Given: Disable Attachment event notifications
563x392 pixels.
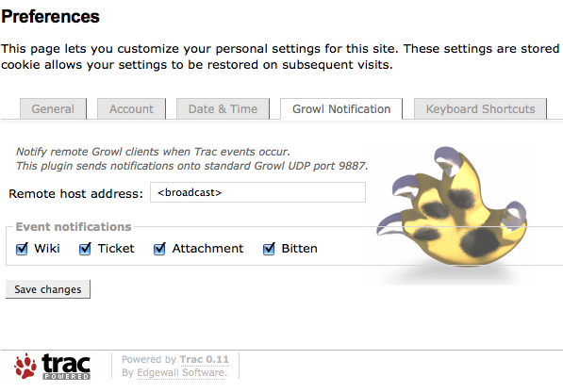Looking at the screenshot, I should click(x=159, y=249).
